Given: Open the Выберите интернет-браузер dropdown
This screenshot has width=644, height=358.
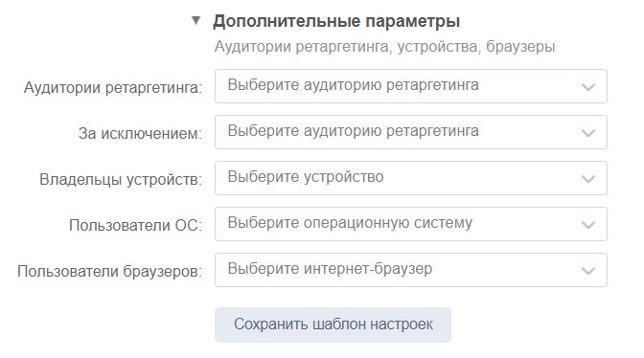Looking at the screenshot, I should click(x=411, y=270).
